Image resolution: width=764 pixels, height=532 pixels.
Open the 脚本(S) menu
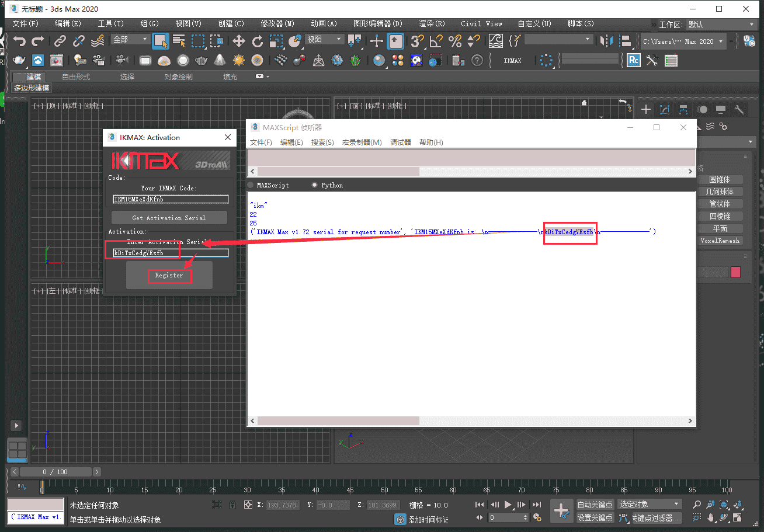tap(581, 24)
